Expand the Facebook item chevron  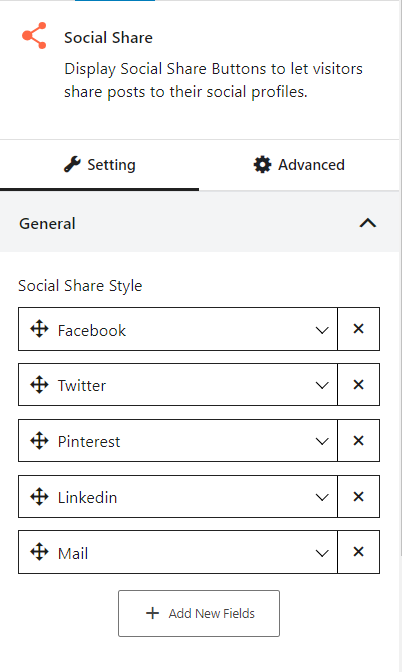tap(322, 330)
